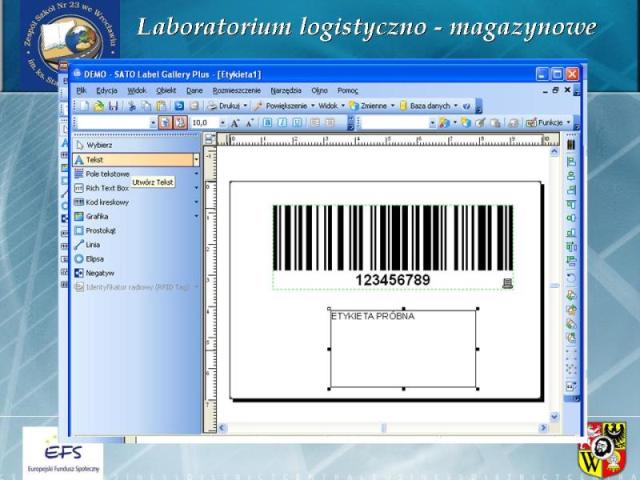This screenshot has height=480, width=640.
Task: Open the Rozmieszczenie menu
Action: click(237, 91)
